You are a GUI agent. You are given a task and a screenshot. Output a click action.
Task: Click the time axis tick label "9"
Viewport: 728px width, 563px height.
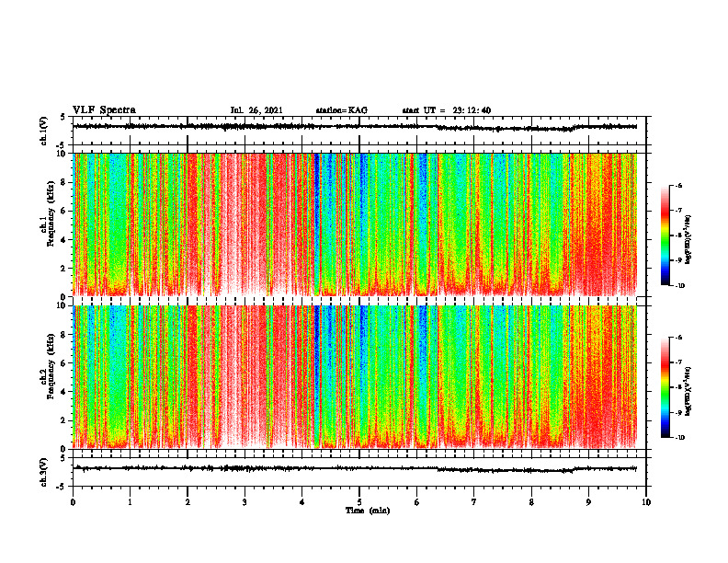click(x=588, y=502)
